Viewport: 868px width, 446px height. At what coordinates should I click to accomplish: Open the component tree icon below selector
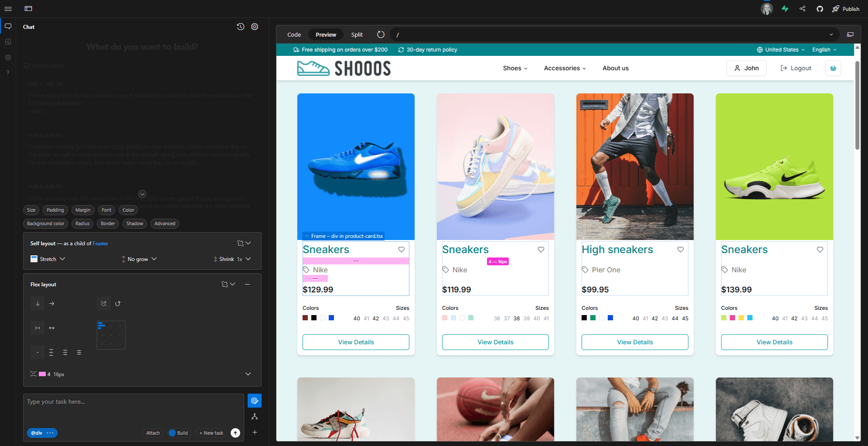point(255,417)
